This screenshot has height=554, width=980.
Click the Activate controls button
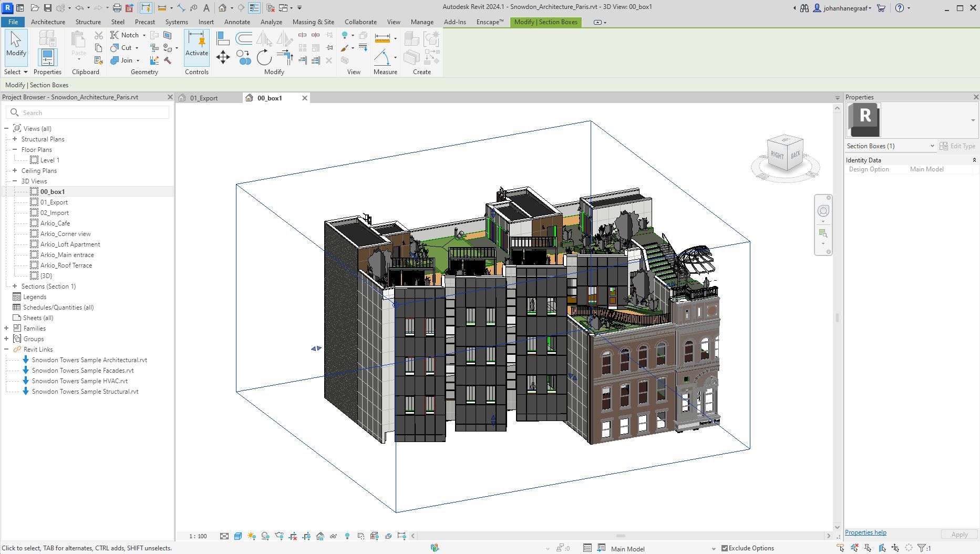click(197, 47)
